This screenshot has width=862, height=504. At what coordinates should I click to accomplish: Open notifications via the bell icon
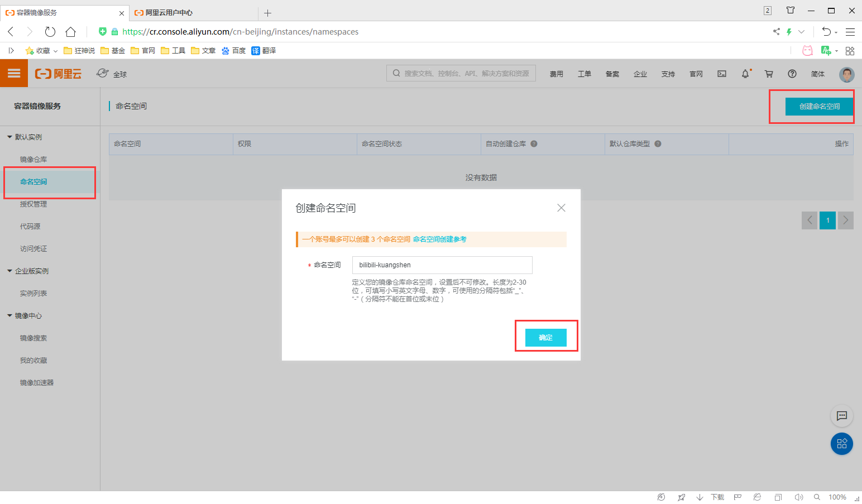tap(745, 73)
